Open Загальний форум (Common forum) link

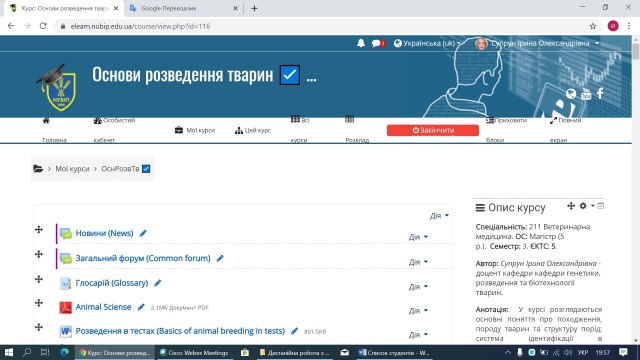(143, 258)
